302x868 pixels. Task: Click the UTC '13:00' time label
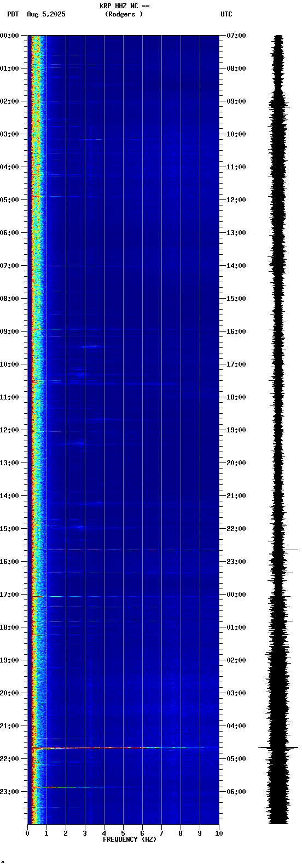coord(236,233)
